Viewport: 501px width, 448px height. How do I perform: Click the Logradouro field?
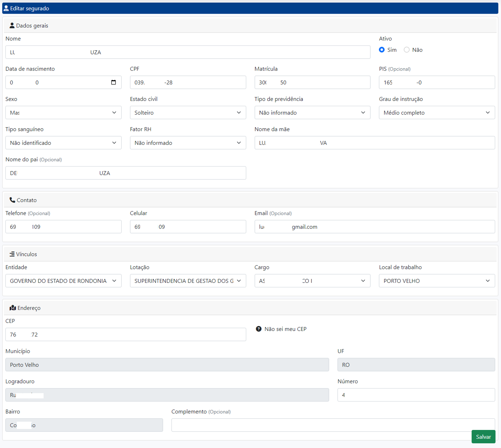pyautogui.click(x=167, y=395)
